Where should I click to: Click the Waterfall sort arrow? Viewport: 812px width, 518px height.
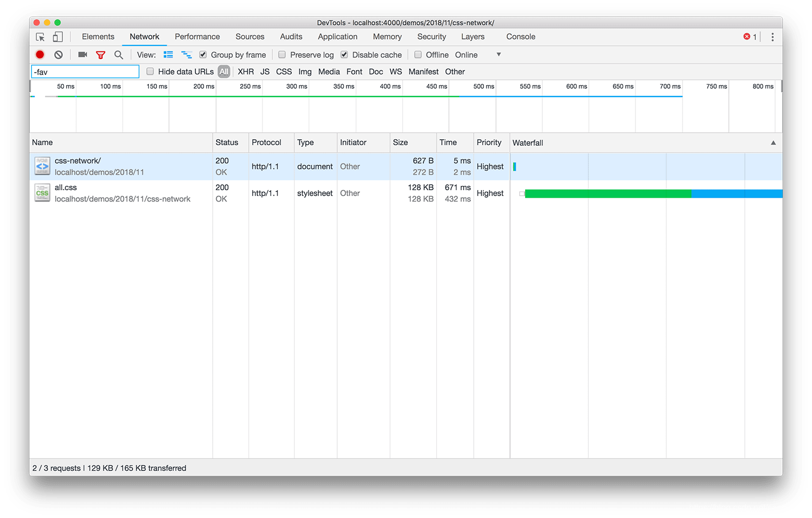[773, 143]
